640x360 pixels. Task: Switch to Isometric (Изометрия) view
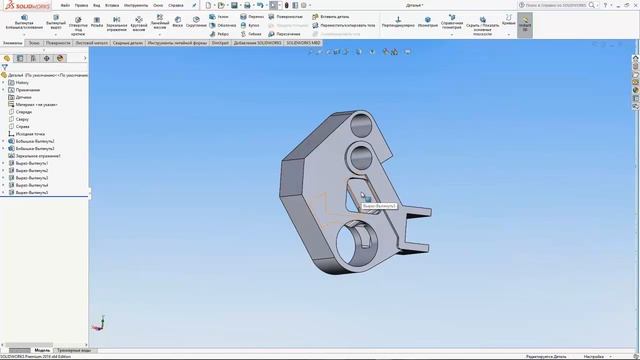[x=427, y=22]
